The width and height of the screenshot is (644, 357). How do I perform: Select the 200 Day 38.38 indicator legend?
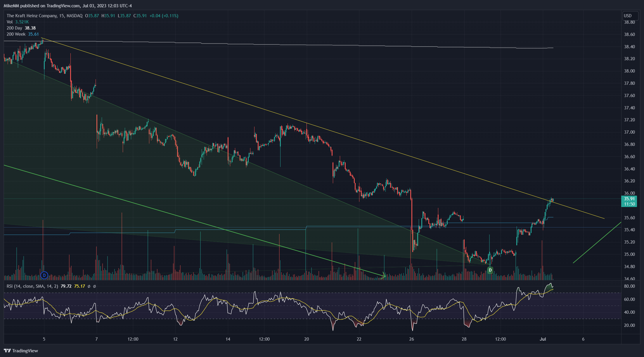21,28
